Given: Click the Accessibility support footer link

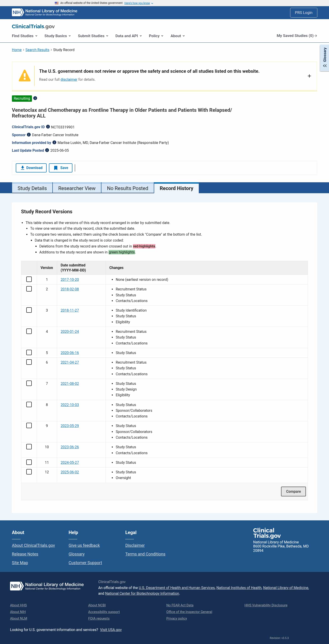Looking at the screenshot, I should [x=104, y=612].
